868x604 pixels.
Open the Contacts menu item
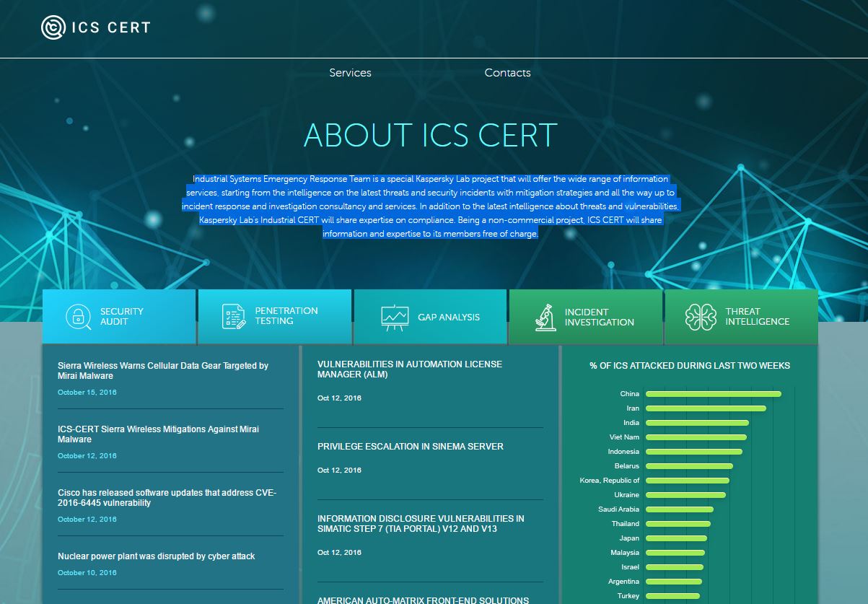pos(507,73)
